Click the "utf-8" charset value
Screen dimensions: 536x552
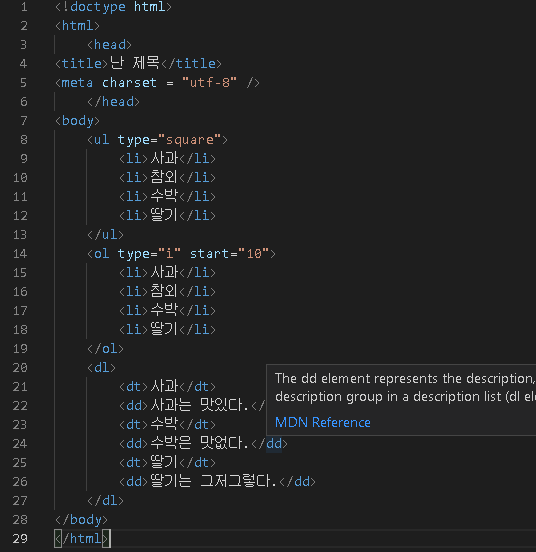(209, 83)
